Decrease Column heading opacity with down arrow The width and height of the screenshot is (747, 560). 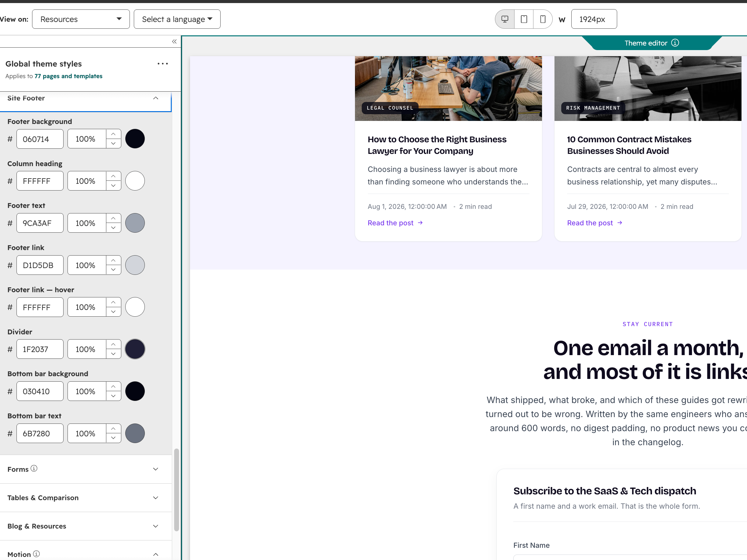point(113,186)
